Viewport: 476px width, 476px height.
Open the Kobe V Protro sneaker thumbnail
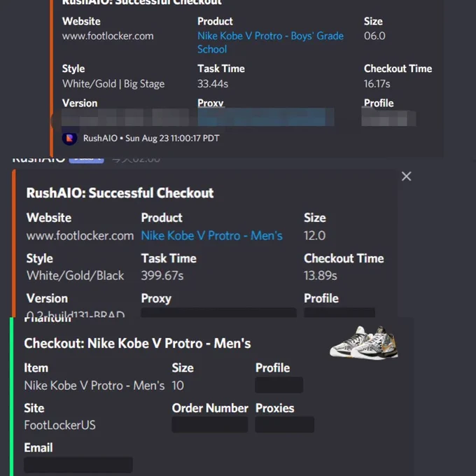(x=364, y=342)
